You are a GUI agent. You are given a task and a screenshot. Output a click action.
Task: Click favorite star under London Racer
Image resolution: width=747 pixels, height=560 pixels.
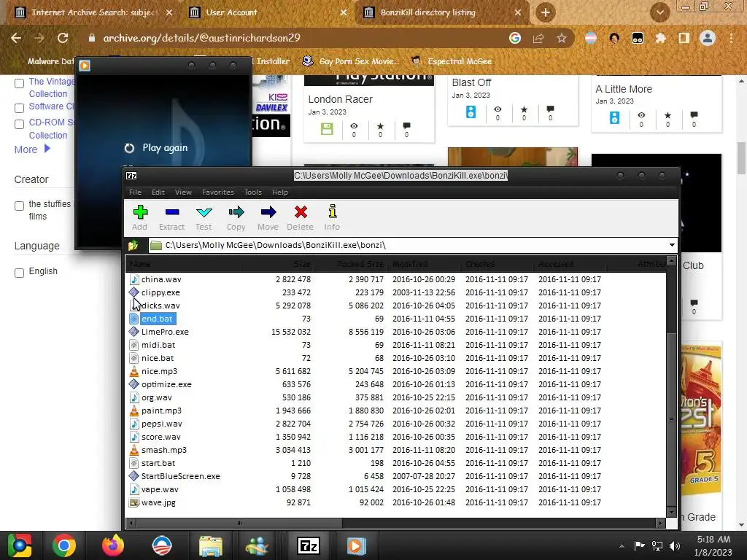tap(380, 126)
